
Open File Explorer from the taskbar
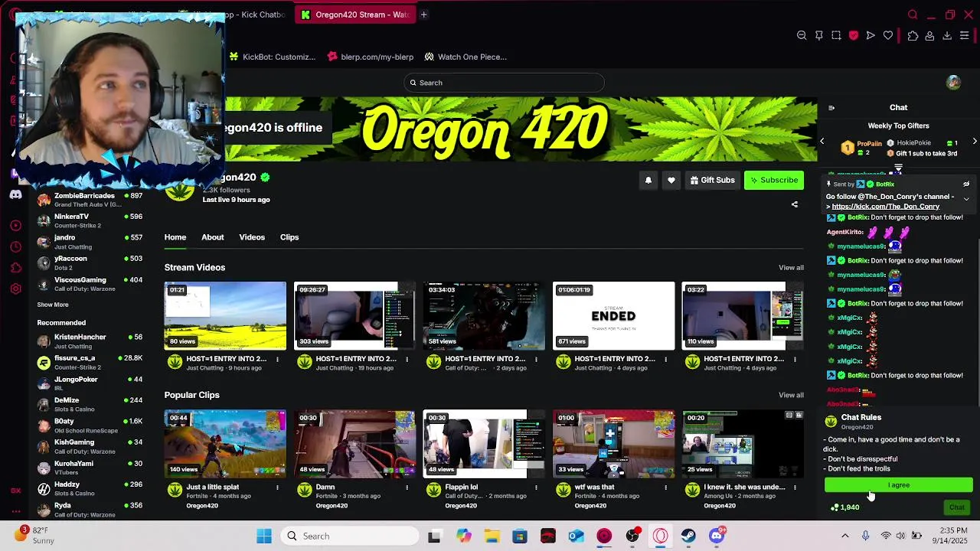pyautogui.click(x=492, y=536)
